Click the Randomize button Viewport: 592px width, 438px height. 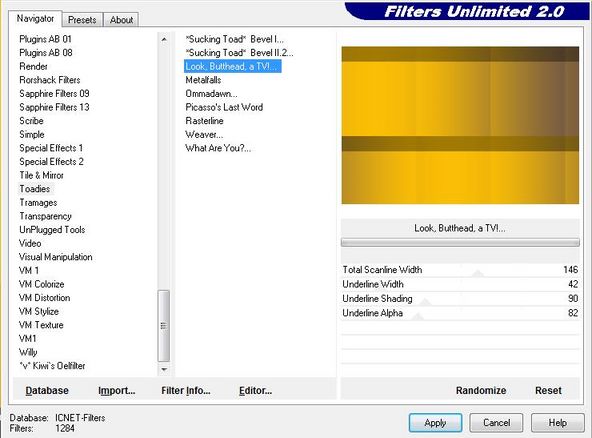[481, 390]
